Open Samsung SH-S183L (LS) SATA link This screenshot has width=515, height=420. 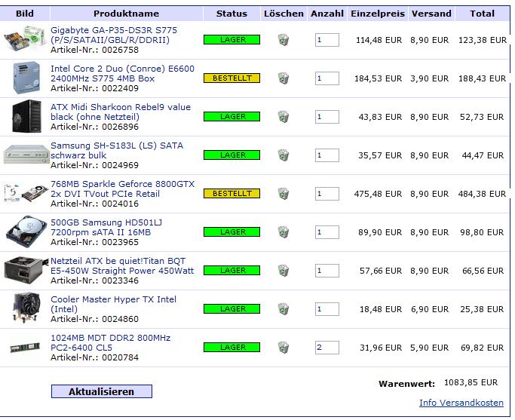coord(117,150)
